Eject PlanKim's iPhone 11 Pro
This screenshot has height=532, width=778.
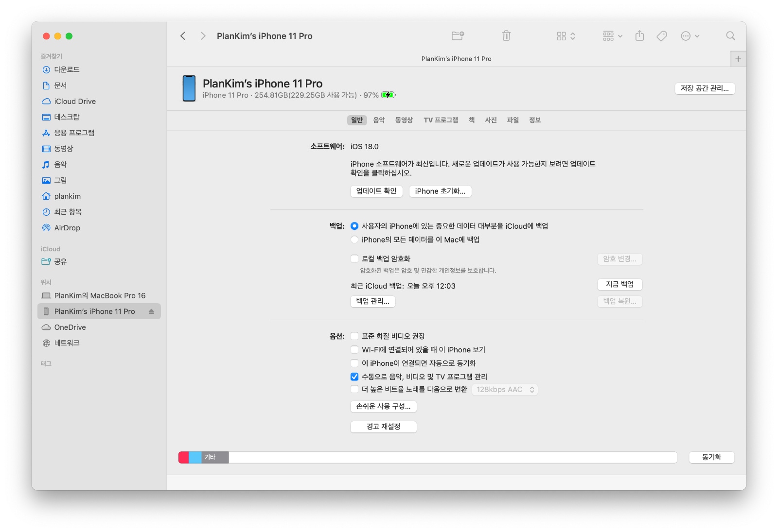click(x=151, y=311)
